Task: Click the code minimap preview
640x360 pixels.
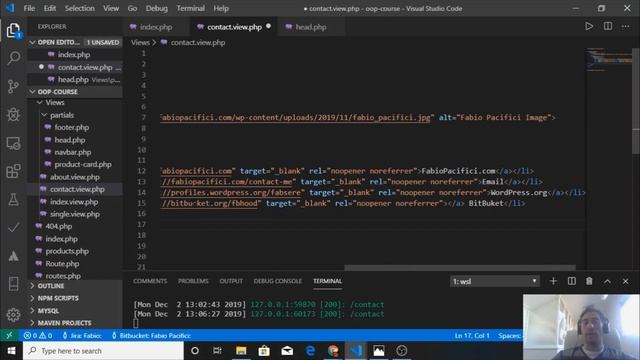Action: coord(609,60)
